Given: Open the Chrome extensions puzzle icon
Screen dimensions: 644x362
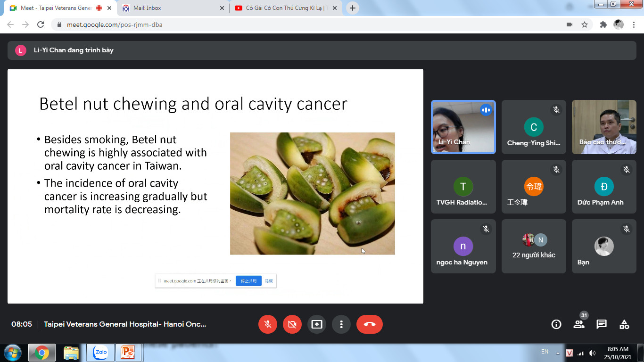Looking at the screenshot, I should [603, 25].
